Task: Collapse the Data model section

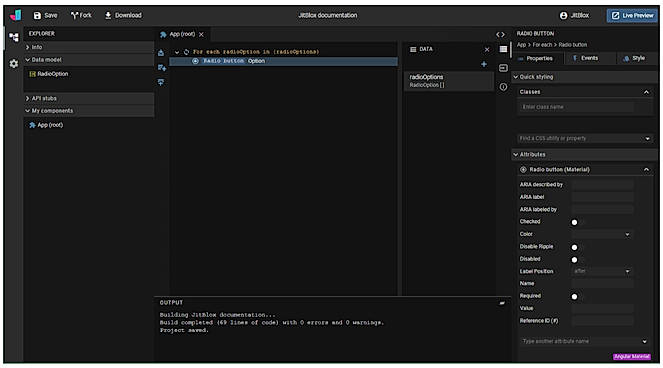Action: pyautogui.click(x=89, y=60)
